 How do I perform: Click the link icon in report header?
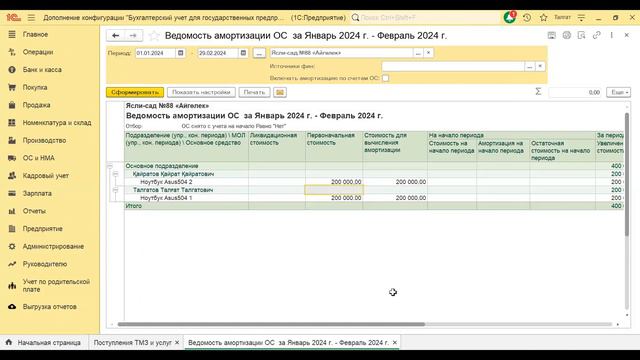[x=597, y=36]
